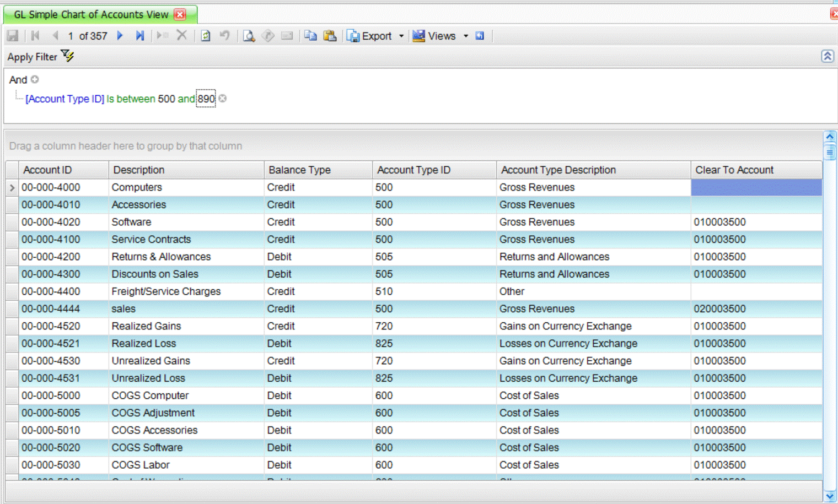Open the Export dropdown arrow
This screenshot has height=504, width=838.
[x=401, y=36]
